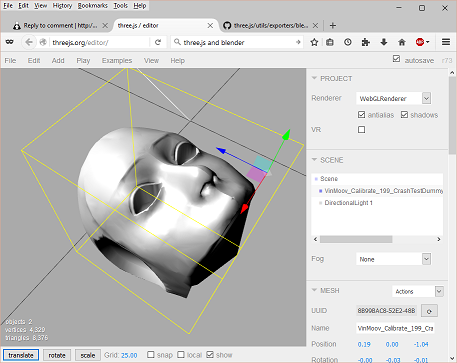Screen dimensions: 457x363
Task: Select VinMoov_Calibrate mesh in outliner
Action: pyautogui.click(x=377, y=191)
